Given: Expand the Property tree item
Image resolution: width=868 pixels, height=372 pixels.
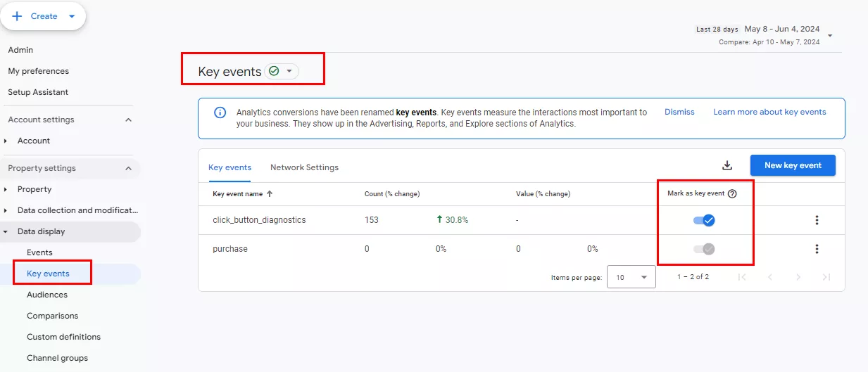Looking at the screenshot, I should pyautogui.click(x=6, y=189).
